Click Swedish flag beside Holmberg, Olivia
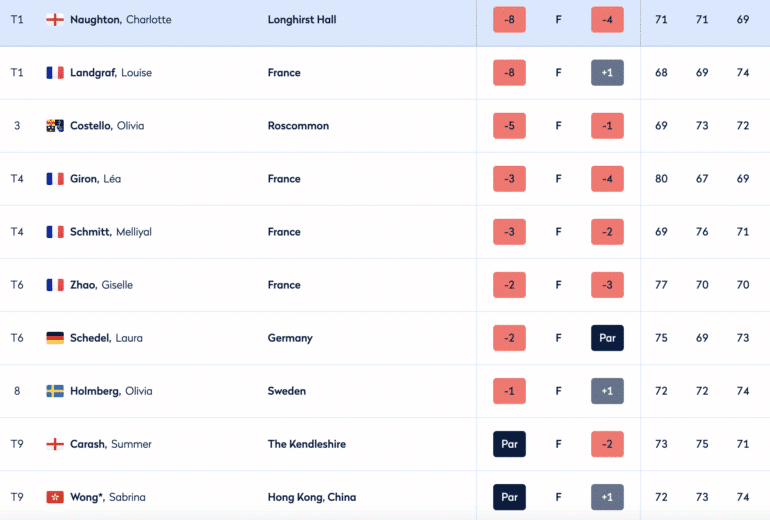 (x=55, y=391)
